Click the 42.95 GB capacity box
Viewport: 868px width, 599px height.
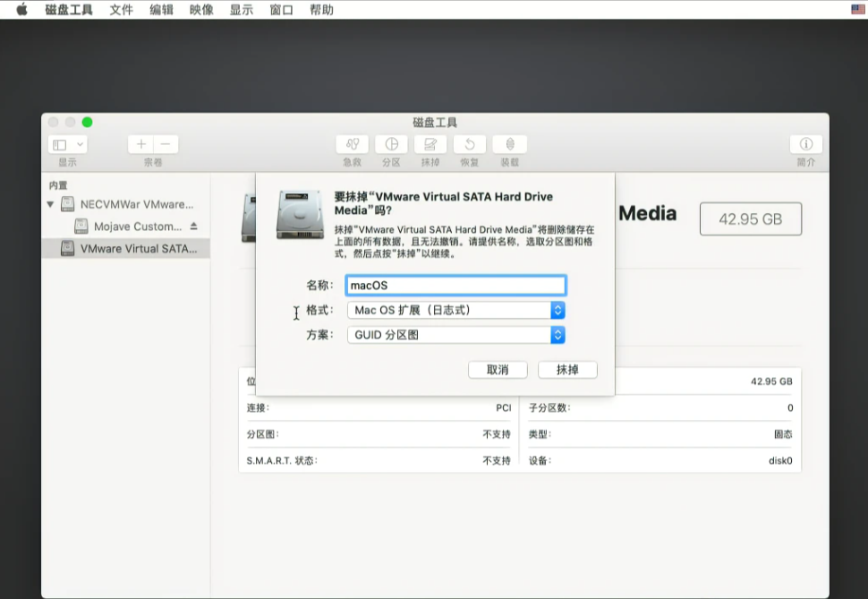pos(751,218)
